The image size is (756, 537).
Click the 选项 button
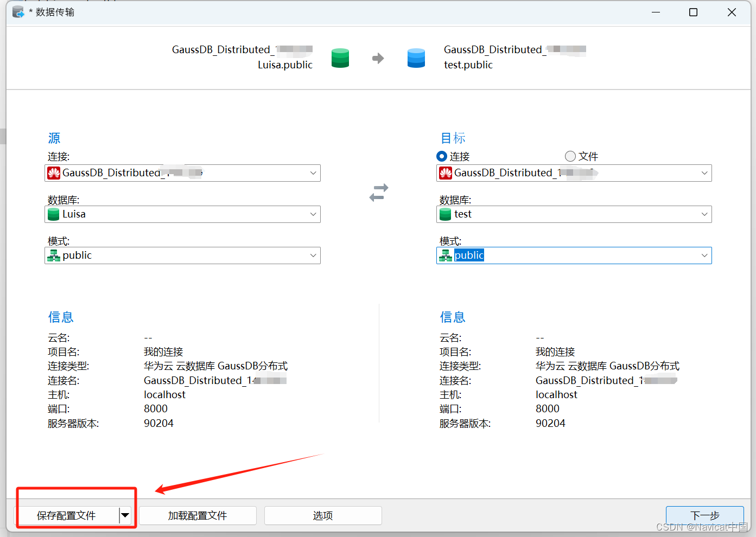click(323, 515)
